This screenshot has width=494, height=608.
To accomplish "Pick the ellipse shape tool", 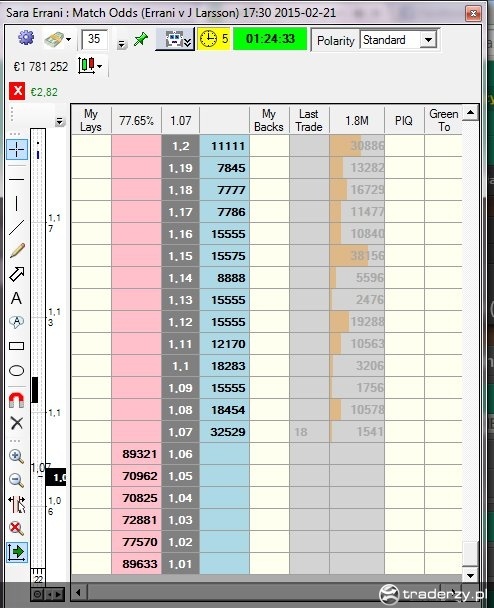I will tap(16, 370).
